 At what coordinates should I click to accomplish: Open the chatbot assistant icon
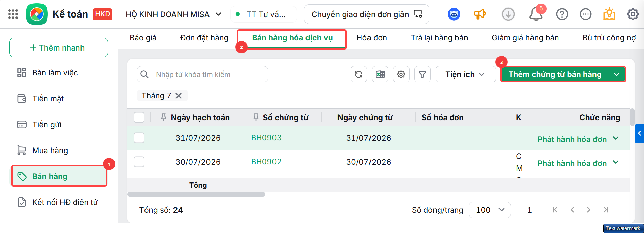click(x=454, y=14)
